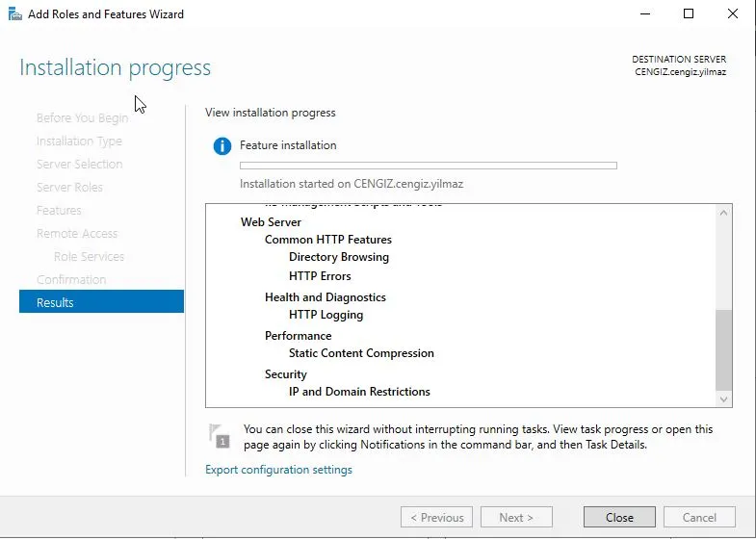Select the Results step in sidebar

pyautogui.click(x=101, y=302)
